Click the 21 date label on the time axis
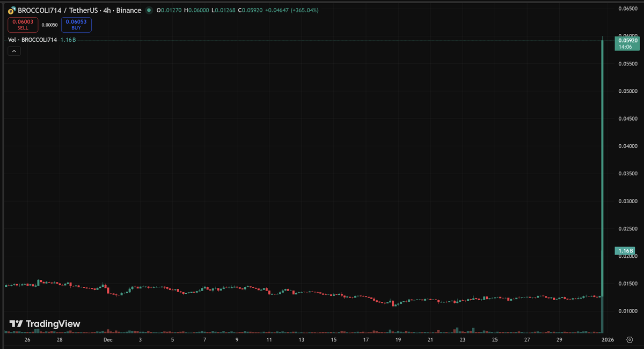644x349 pixels. pos(430,340)
